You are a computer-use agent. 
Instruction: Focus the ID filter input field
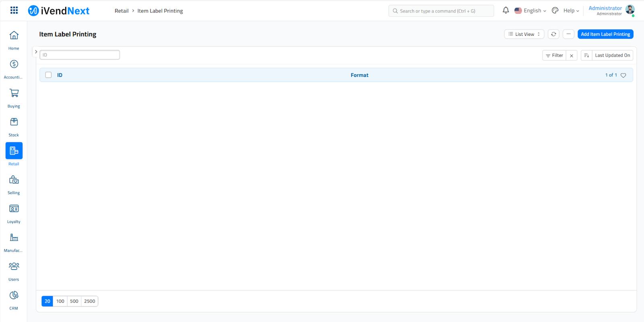[80, 55]
